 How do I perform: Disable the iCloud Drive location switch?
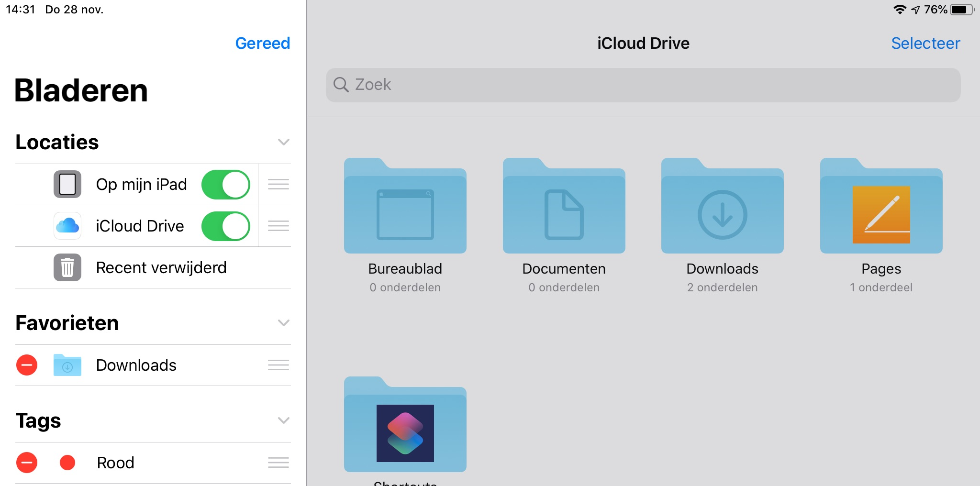pyautogui.click(x=226, y=226)
